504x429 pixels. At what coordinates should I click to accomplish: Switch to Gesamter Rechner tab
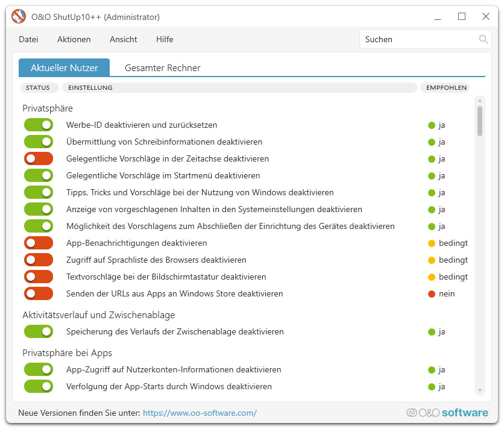pyautogui.click(x=163, y=68)
